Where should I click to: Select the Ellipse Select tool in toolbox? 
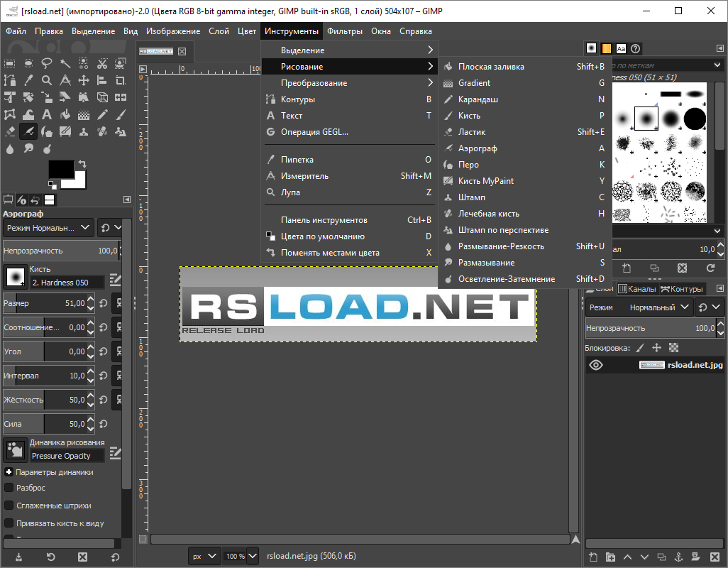click(28, 63)
